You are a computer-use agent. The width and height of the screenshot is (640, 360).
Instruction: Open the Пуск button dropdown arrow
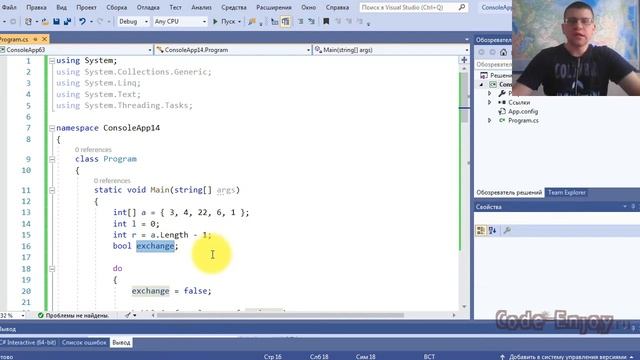240,22
